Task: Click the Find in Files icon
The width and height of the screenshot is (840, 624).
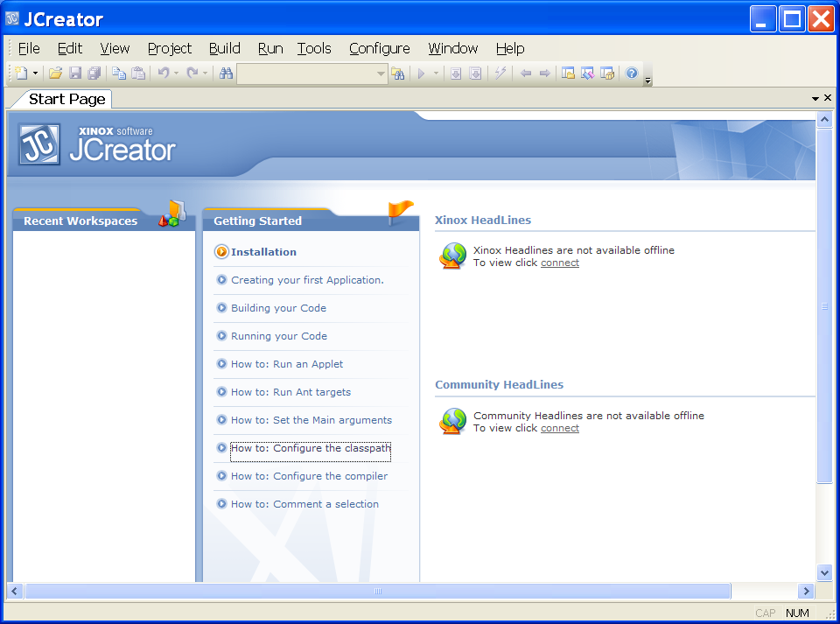Action: [x=398, y=74]
